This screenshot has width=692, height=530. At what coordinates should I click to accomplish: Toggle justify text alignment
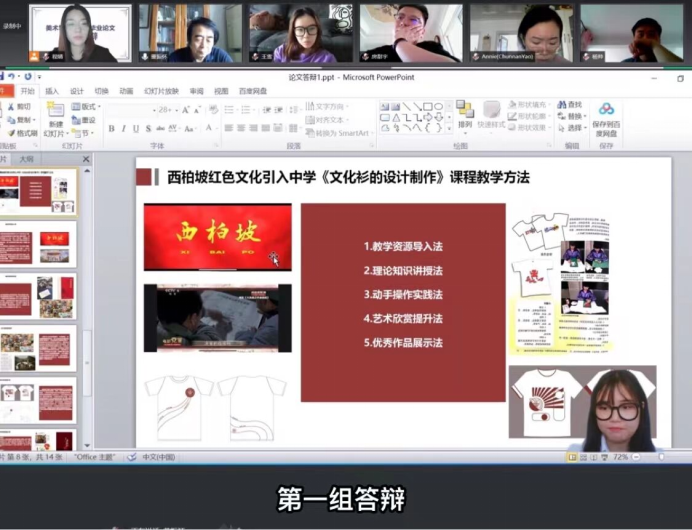[266, 128]
